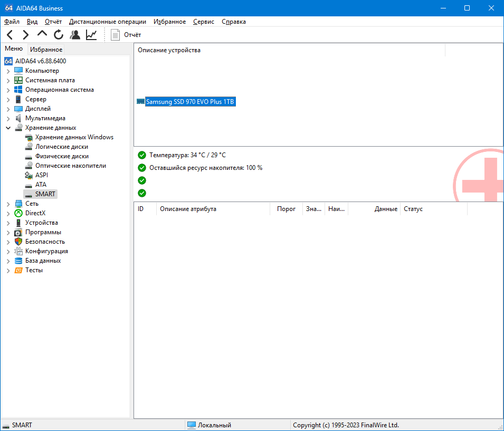504x431 pixels.
Task: Click the Устройства device icon
Action: (18, 223)
